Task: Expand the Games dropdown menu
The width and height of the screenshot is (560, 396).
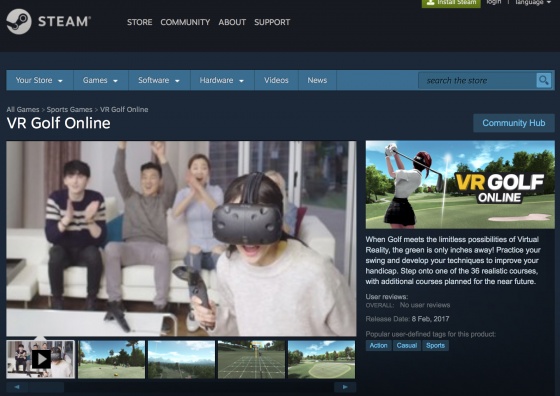Action: [x=100, y=80]
